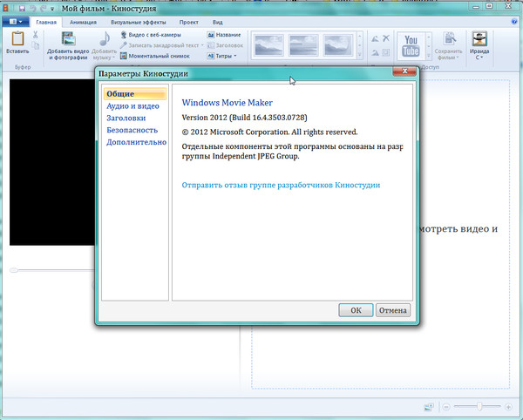Select the third AutoMovie theme thumbnail

(x=338, y=45)
